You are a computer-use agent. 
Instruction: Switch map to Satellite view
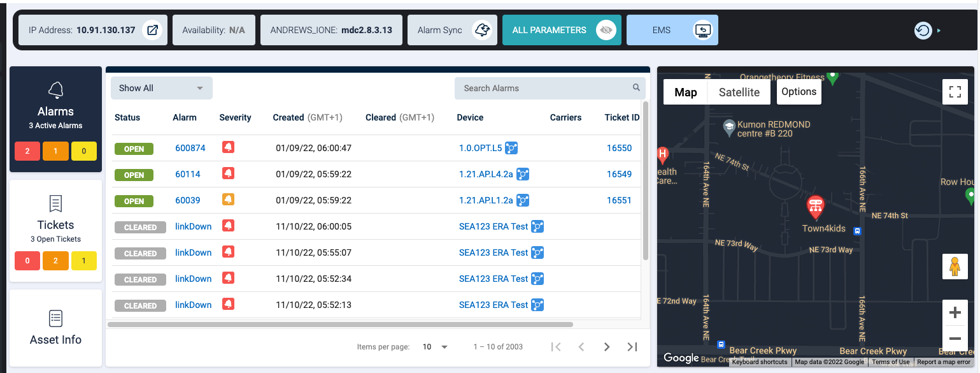[x=739, y=92]
